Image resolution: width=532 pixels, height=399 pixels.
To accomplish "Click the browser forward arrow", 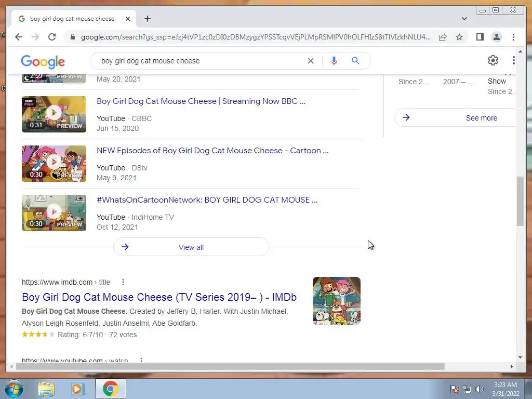I will point(35,37).
